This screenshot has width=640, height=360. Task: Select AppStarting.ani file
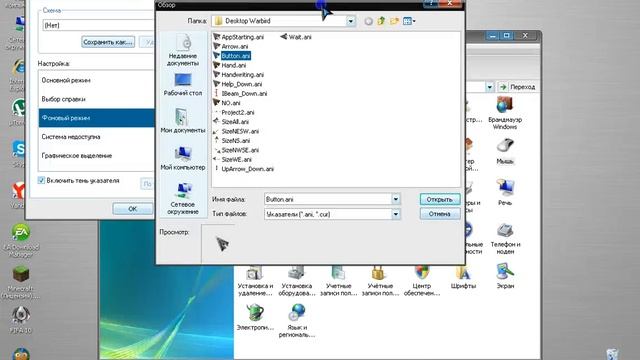[x=239, y=37]
